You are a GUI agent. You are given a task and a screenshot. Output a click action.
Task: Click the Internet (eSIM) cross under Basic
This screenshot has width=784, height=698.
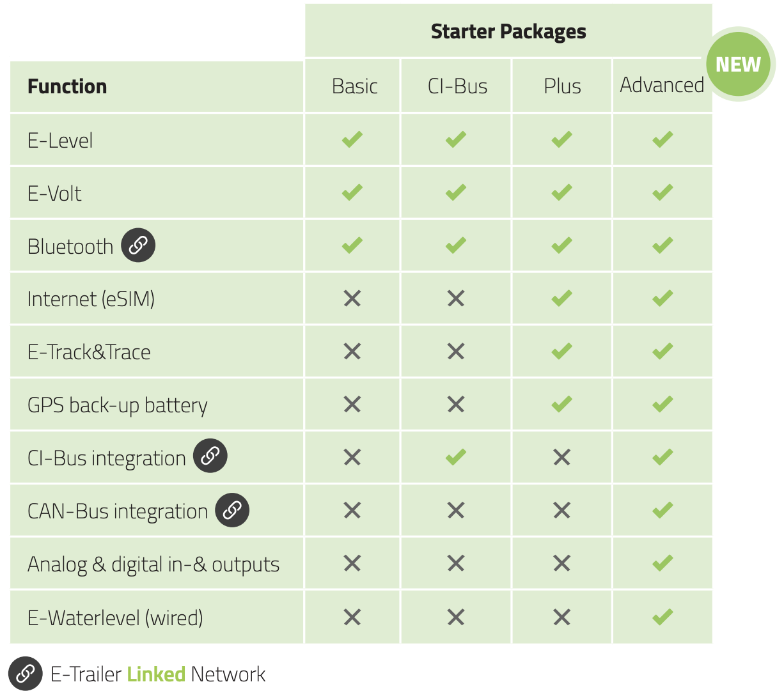(x=352, y=298)
